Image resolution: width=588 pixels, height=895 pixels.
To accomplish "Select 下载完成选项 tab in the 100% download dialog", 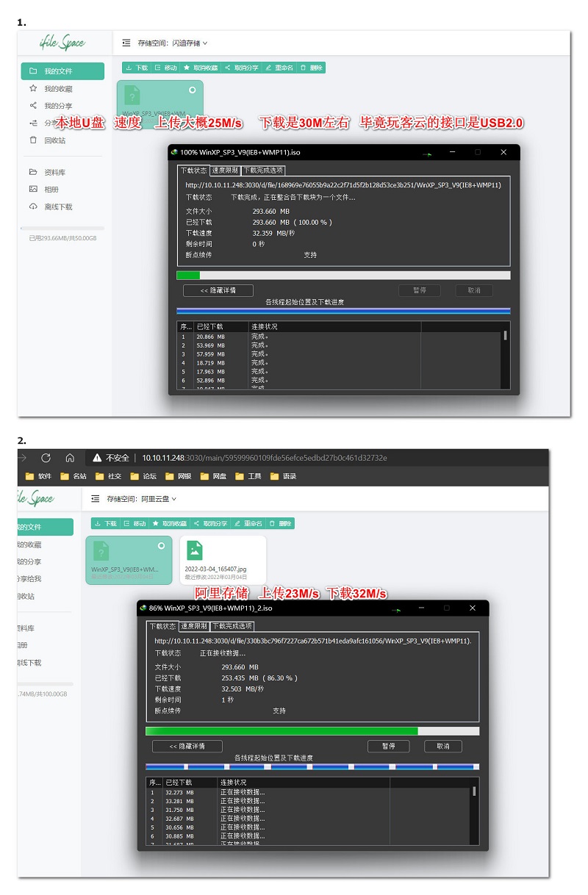I will pyautogui.click(x=262, y=170).
